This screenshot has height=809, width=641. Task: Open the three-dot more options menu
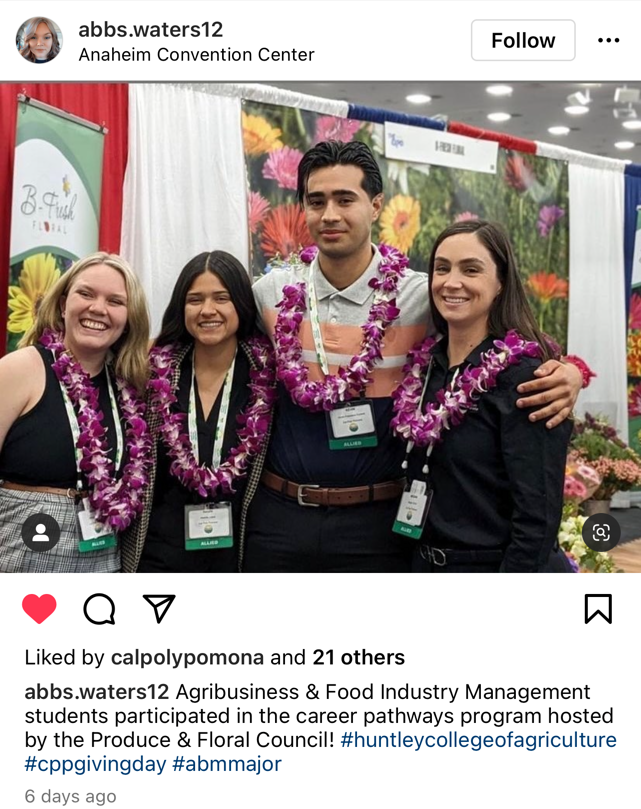(x=608, y=40)
